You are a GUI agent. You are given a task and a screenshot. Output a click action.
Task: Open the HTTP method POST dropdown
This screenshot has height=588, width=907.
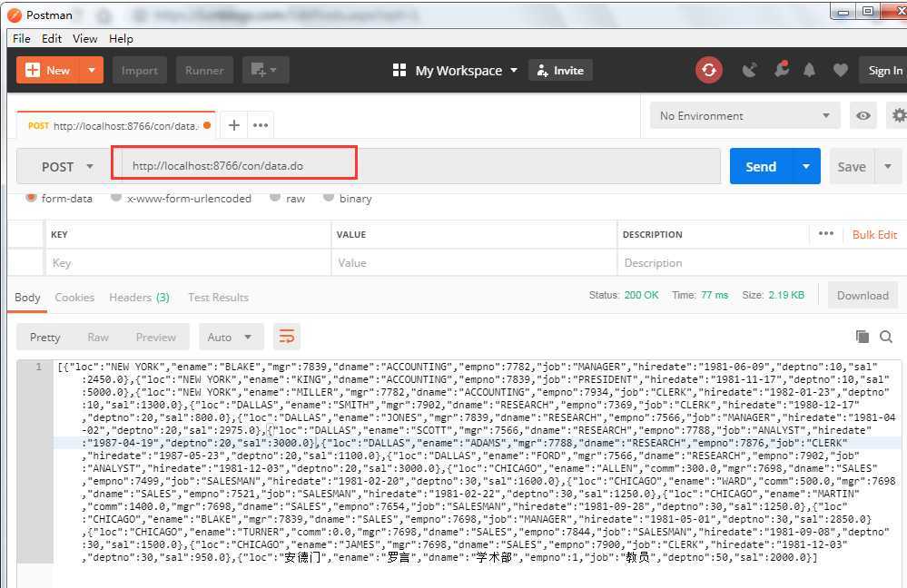tap(67, 167)
